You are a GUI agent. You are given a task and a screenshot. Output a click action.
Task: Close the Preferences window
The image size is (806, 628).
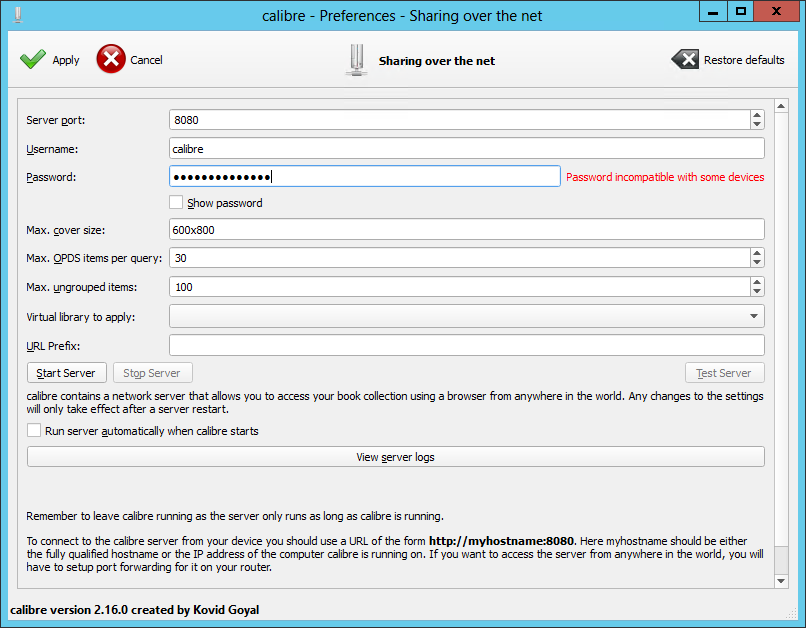[776, 11]
